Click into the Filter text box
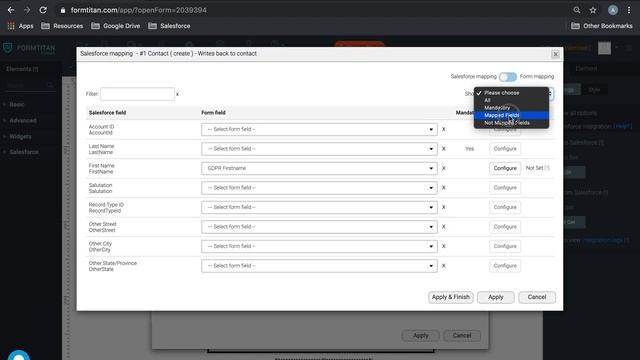This screenshot has height=360, width=640. click(137, 94)
